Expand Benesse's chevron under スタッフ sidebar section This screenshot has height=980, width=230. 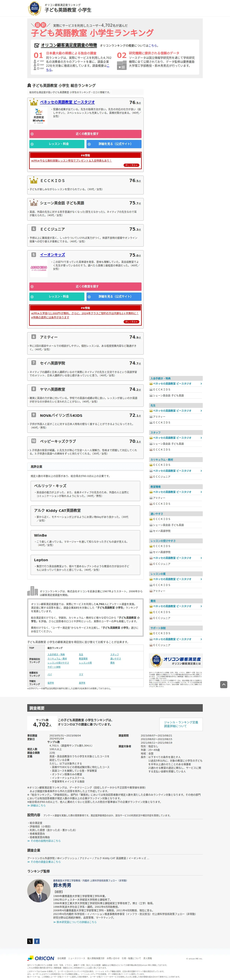pos(201,437)
